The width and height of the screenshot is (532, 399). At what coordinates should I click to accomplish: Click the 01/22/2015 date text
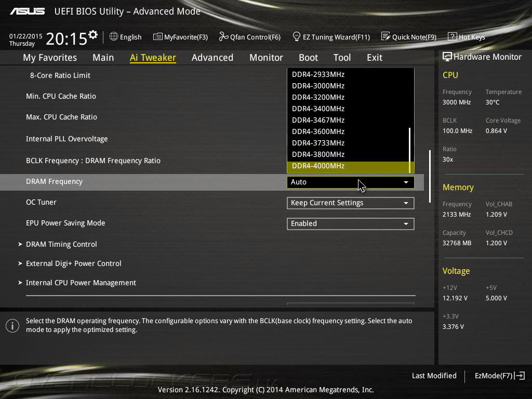tap(26, 36)
